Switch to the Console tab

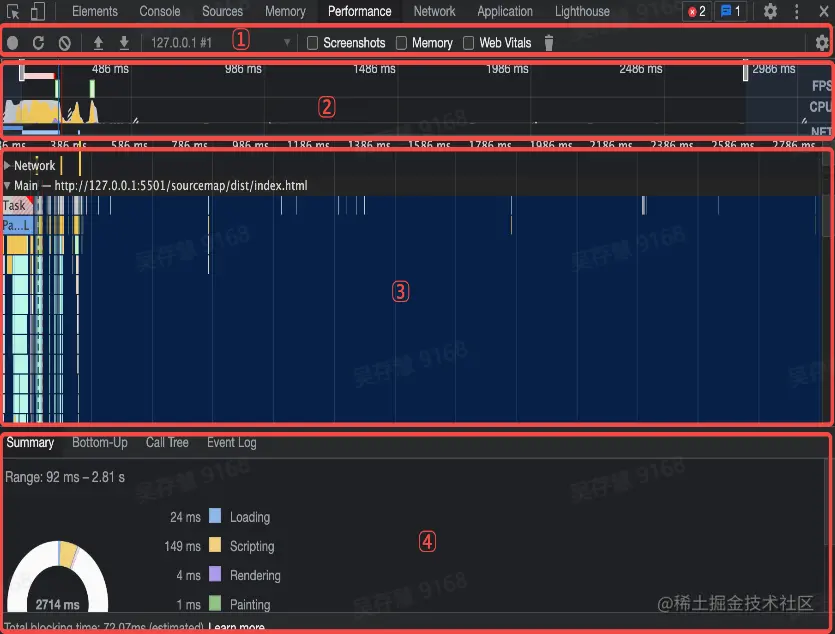160,11
